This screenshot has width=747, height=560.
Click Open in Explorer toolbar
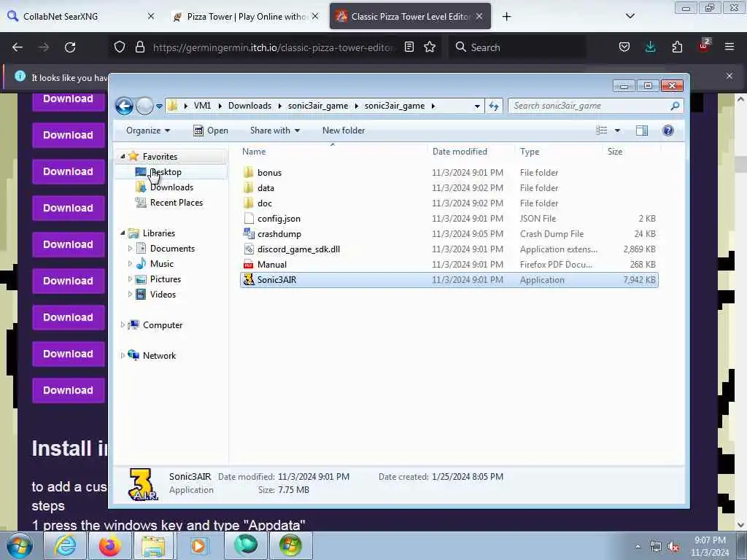tap(211, 131)
